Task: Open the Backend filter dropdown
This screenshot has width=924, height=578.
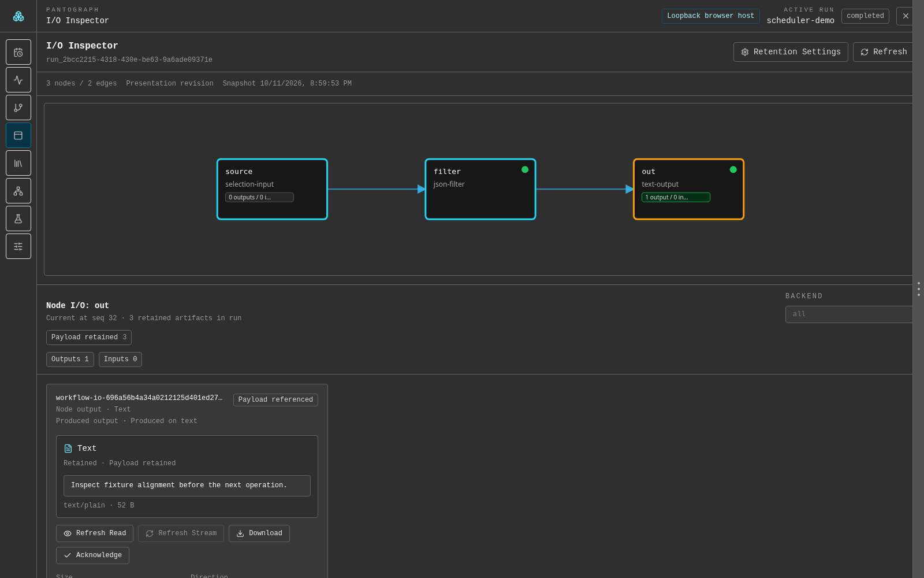Action: [849, 314]
